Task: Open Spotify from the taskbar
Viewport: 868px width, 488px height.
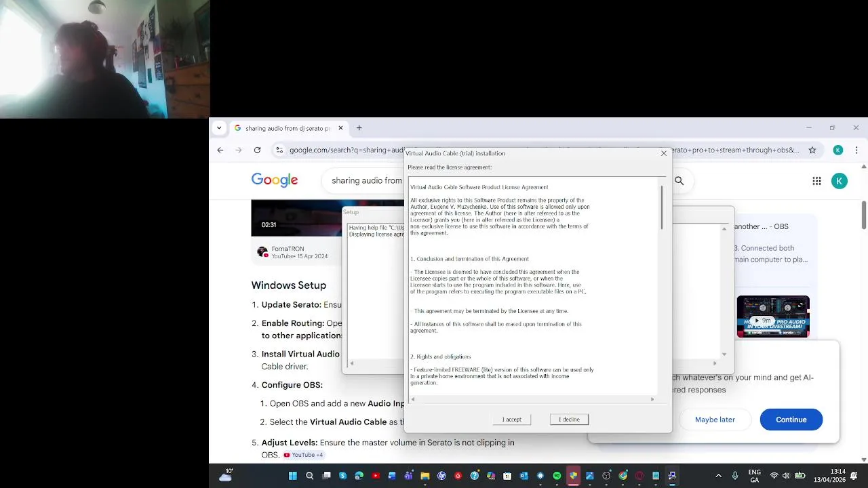Action: (557, 476)
